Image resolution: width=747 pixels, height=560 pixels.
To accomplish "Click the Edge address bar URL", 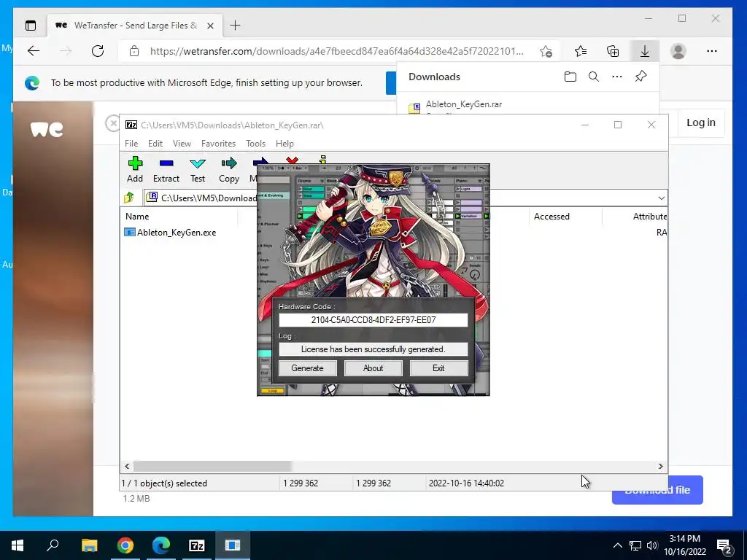I will coord(336,51).
